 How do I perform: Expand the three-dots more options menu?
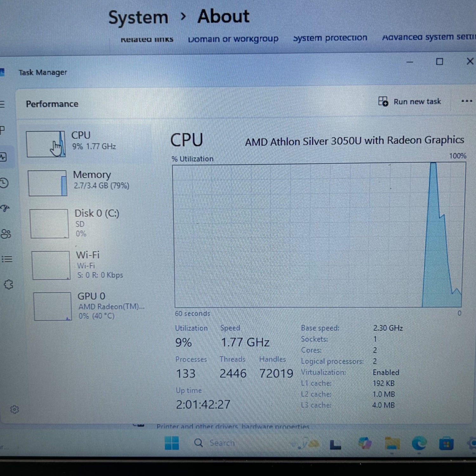(466, 101)
